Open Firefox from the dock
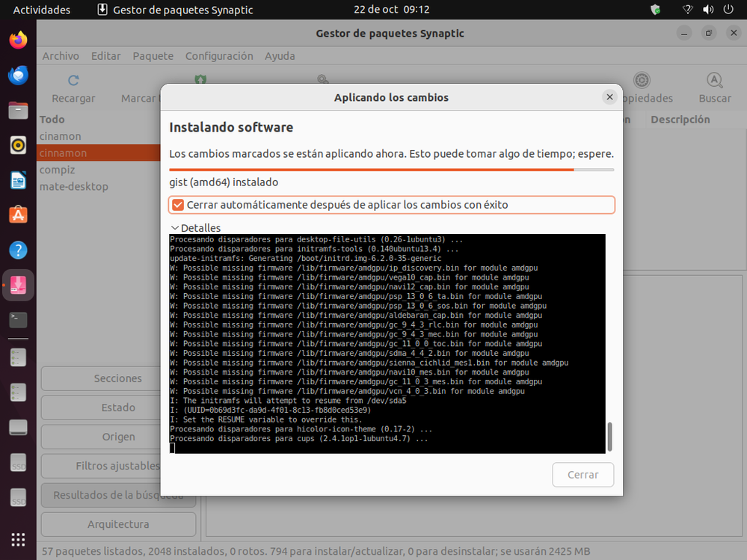The height and width of the screenshot is (560, 747). (x=18, y=40)
